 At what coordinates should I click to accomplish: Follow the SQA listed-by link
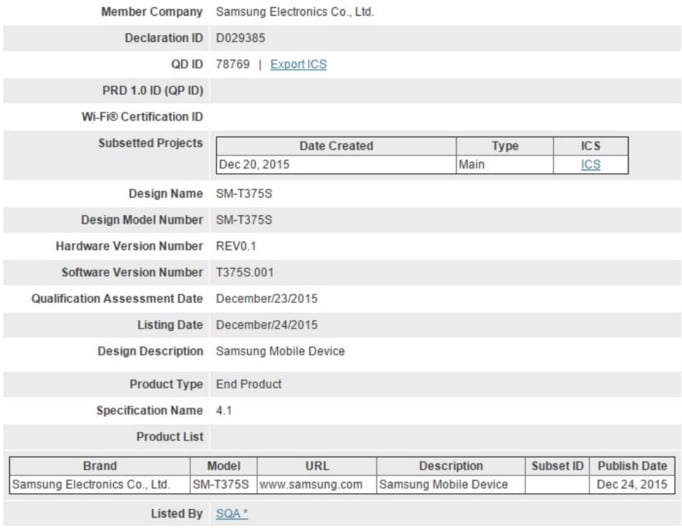click(232, 514)
